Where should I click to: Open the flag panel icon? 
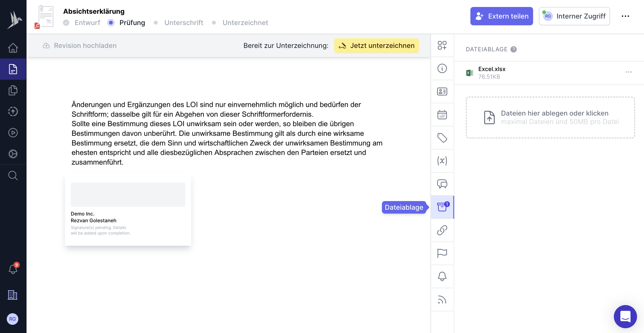pos(442,253)
